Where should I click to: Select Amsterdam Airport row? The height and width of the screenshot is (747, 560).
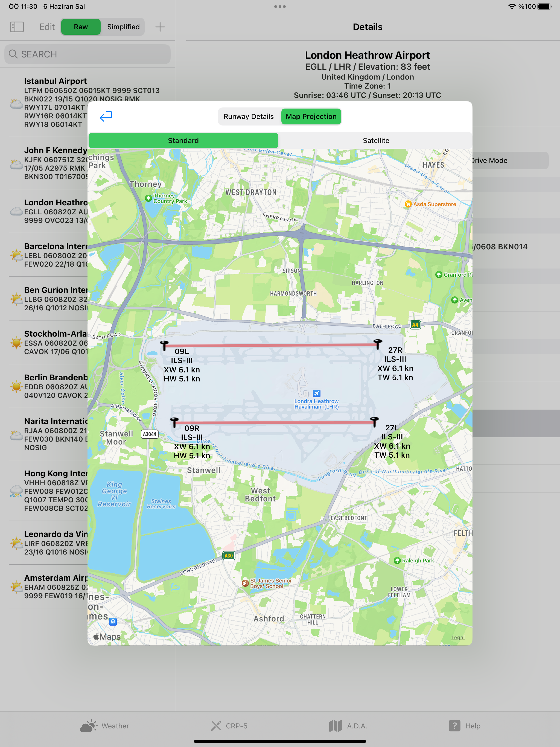(x=44, y=586)
